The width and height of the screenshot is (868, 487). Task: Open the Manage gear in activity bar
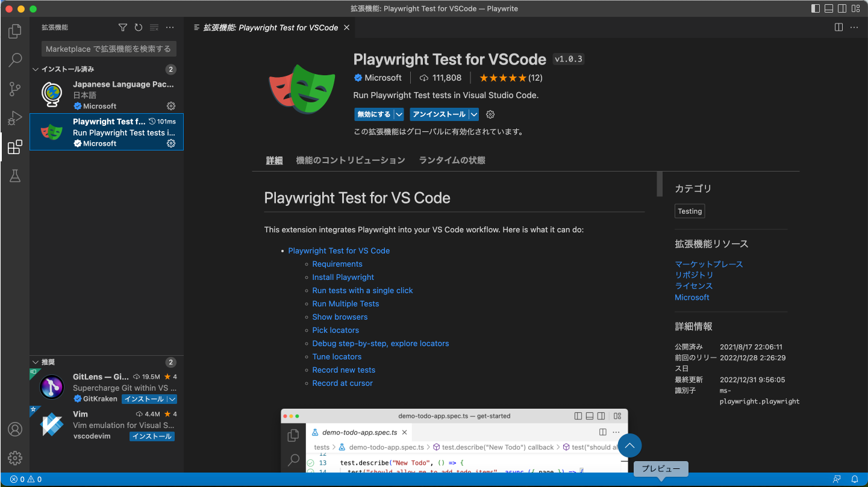click(x=15, y=458)
